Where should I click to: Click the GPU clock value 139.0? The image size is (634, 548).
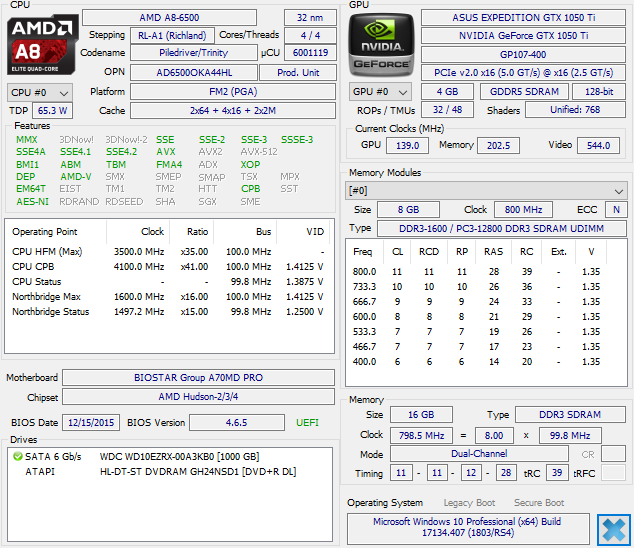coord(408,146)
